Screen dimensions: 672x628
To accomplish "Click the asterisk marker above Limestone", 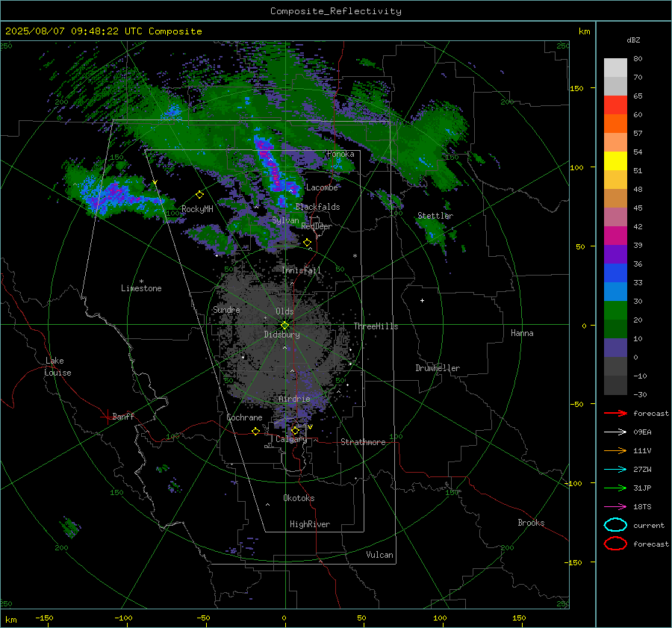I will pyautogui.click(x=141, y=282).
